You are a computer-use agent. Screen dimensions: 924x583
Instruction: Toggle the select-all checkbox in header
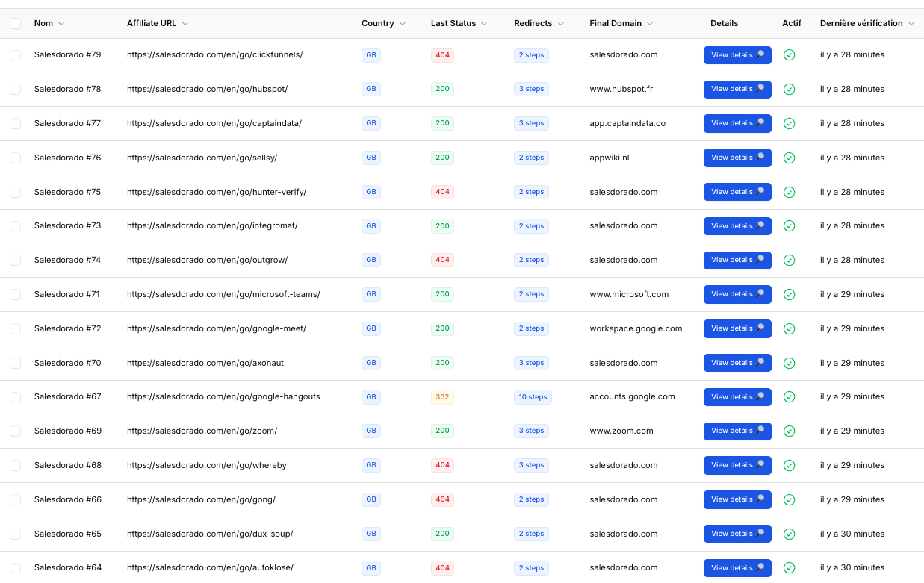16,24
